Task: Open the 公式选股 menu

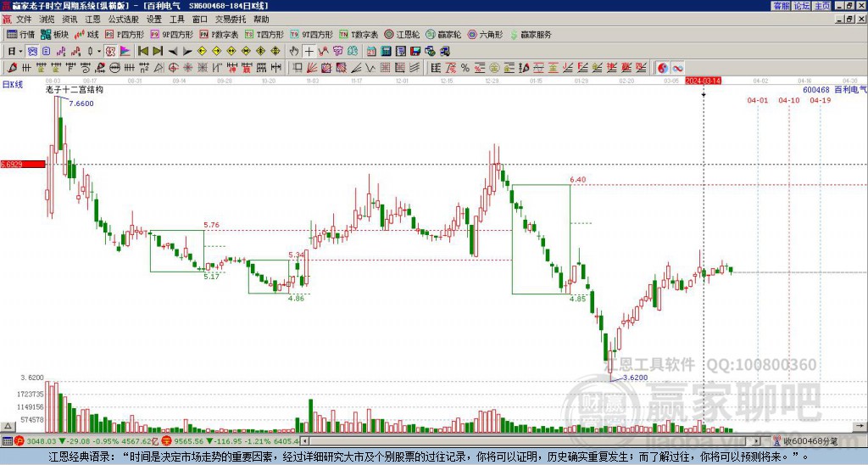Action: point(124,20)
